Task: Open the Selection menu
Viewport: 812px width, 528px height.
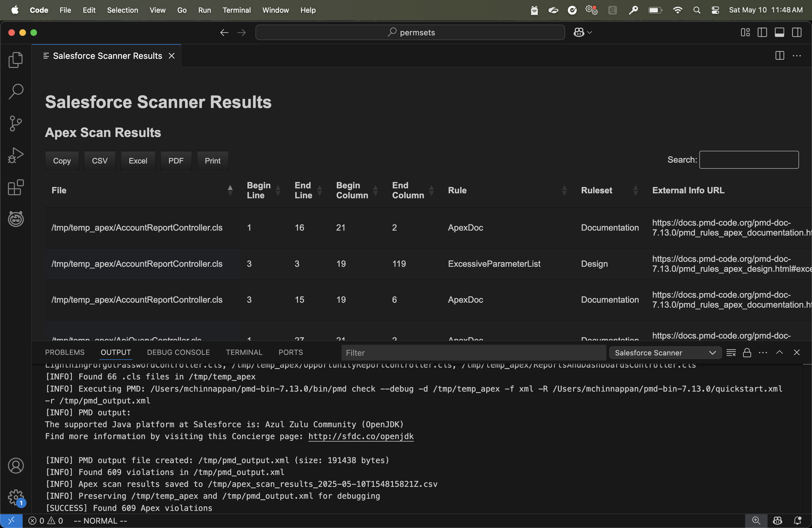Action: pyautogui.click(x=122, y=10)
